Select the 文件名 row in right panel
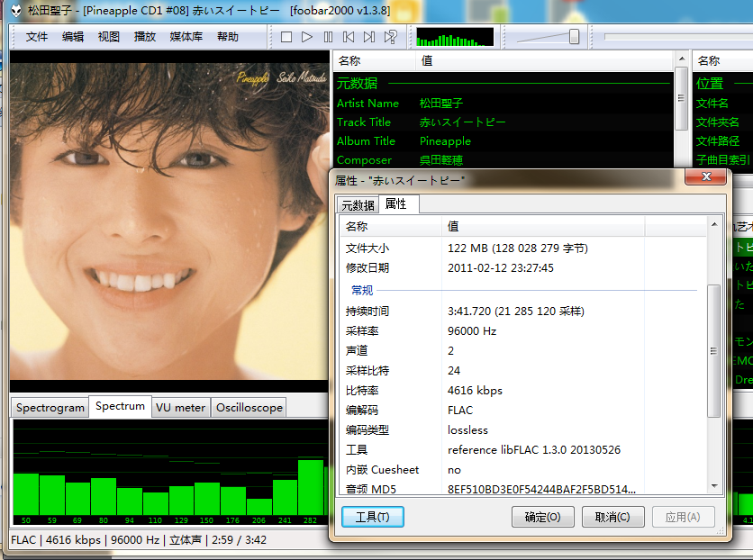The height and width of the screenshot is (560, 753). click(723, 104)
